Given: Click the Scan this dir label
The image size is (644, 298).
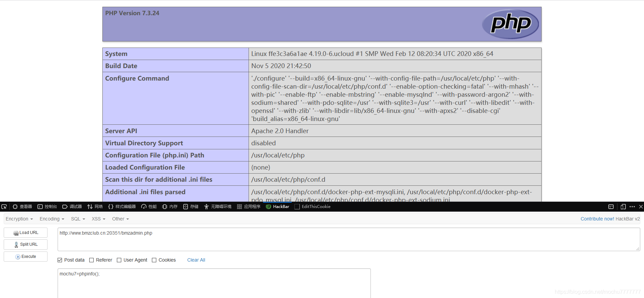Looking at the screenshot, I should [x=159, y=179].
